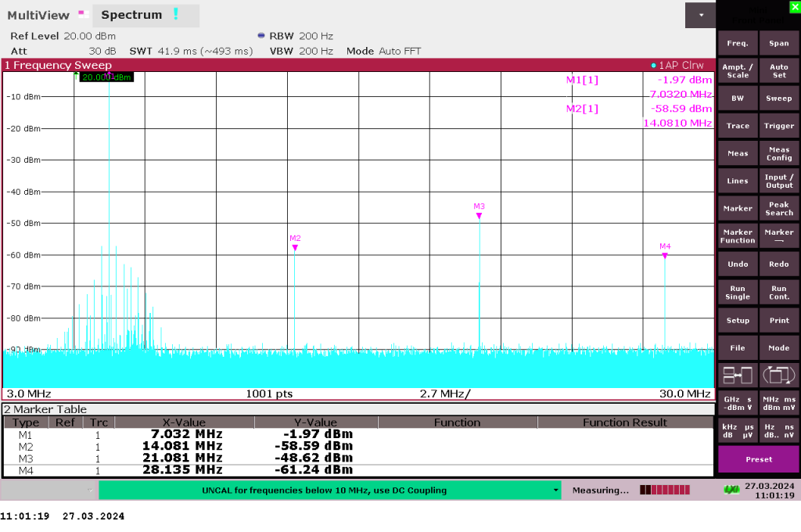
Task: Click the -61.24 dBm Y-Value cell
Action: tap(314, 469)
